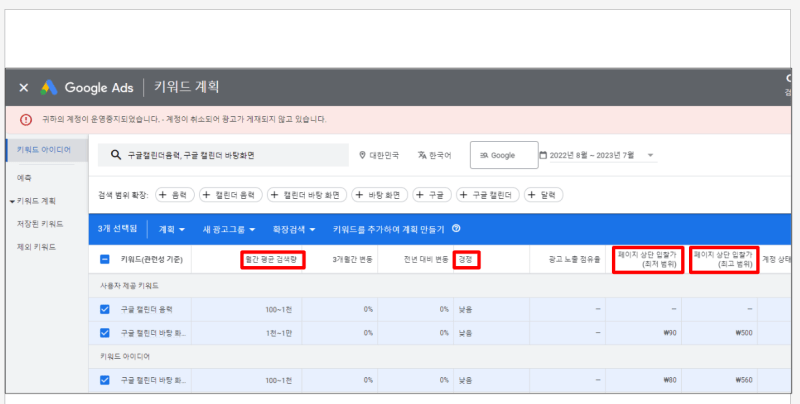Sort by 키워드(관련성 기준) column header
800x404 pixels.
[x=152, y=259]
